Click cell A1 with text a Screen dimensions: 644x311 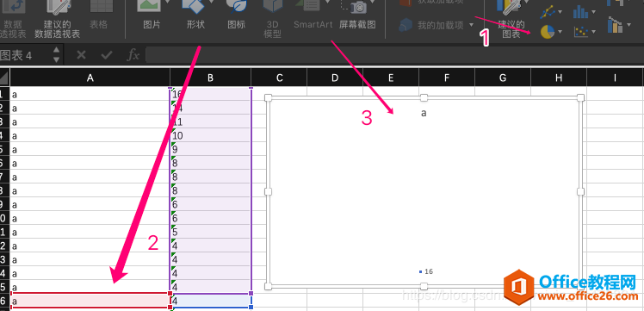pos(90,94)
